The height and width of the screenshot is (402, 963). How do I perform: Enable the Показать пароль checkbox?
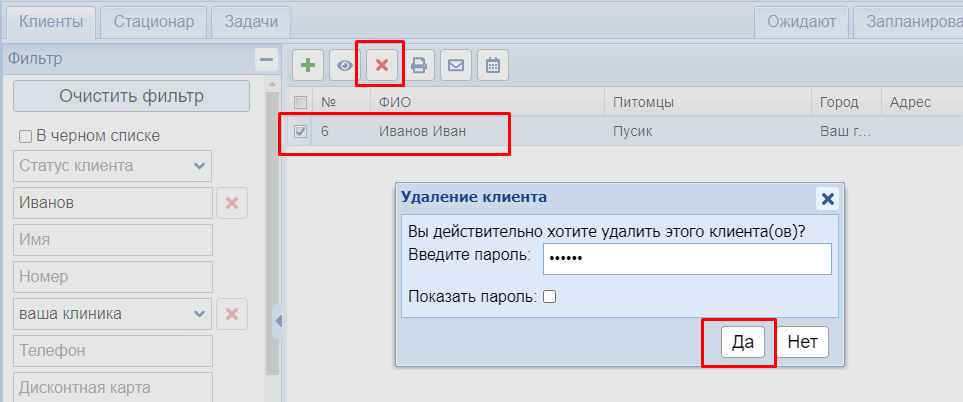click(x=549, y=296)
